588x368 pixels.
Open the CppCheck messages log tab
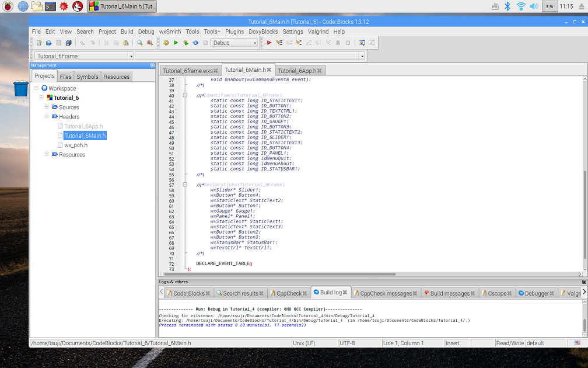click(x=386, y=293)
